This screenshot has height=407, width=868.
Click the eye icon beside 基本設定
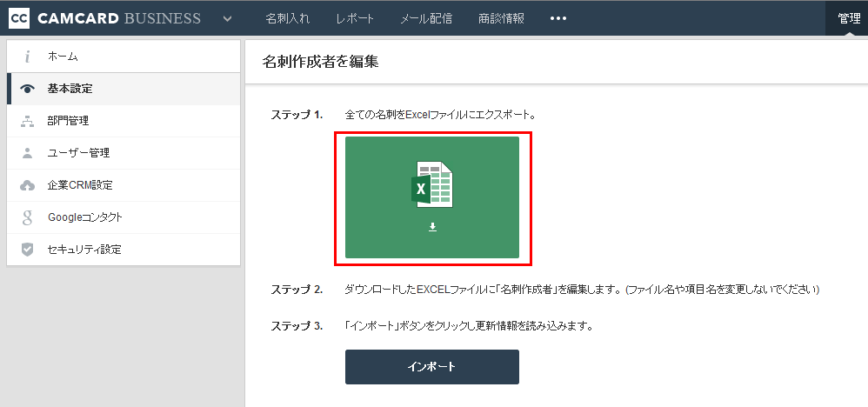[x=28, y=89]
